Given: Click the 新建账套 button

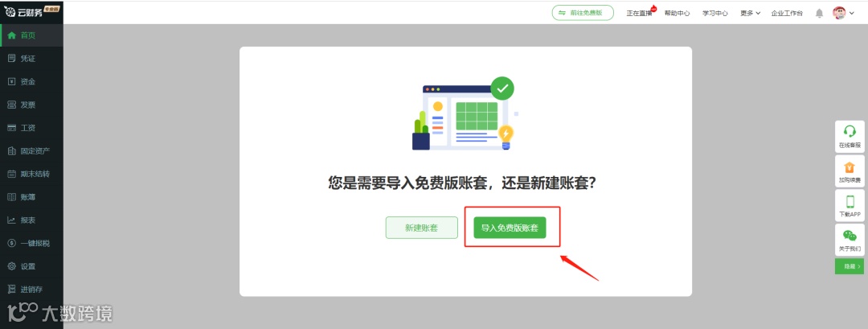Looking at the screenshot, I should click(x=422, y=228).
